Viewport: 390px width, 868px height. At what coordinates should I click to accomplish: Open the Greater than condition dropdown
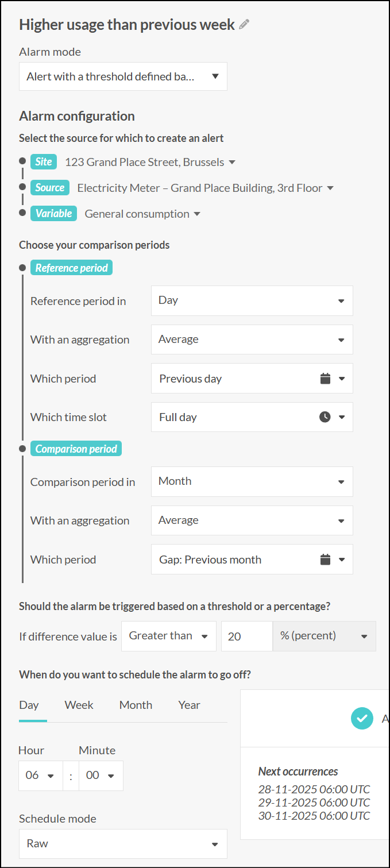tap(168, 636)
